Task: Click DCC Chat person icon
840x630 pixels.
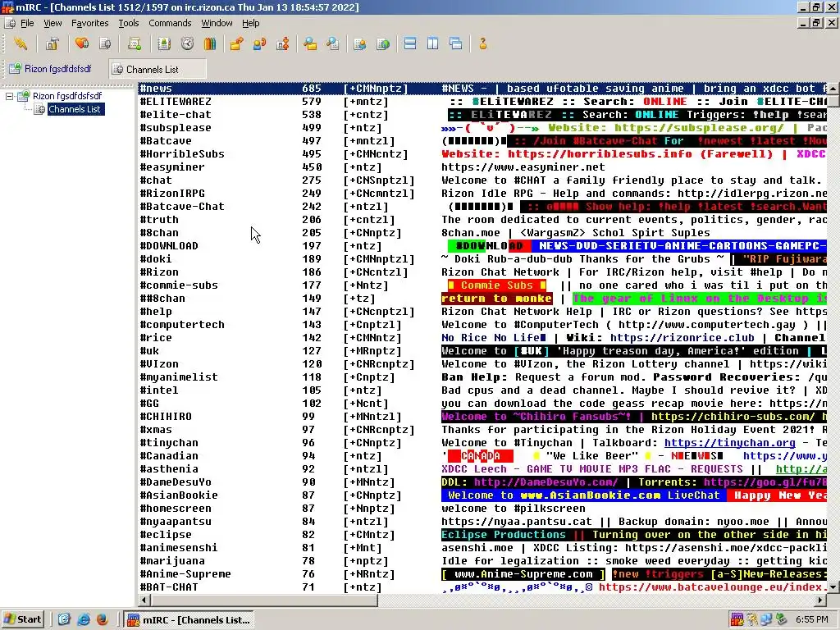Action: (259, 43)
